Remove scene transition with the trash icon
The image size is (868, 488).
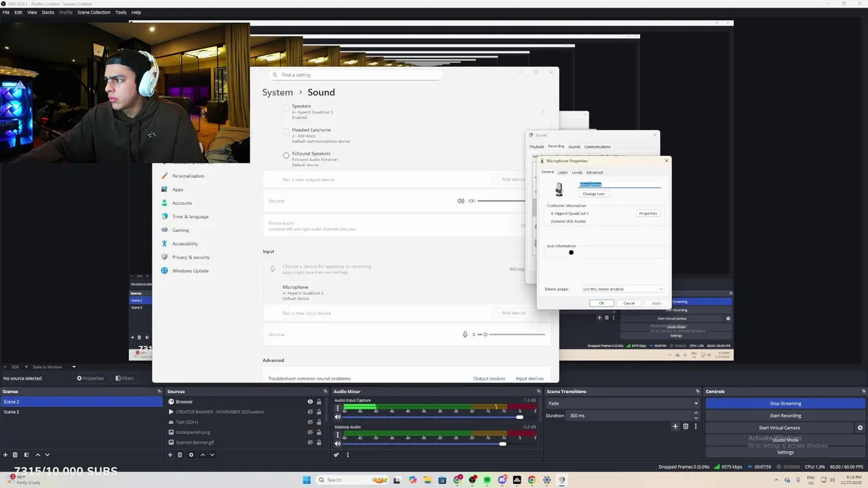686,426
